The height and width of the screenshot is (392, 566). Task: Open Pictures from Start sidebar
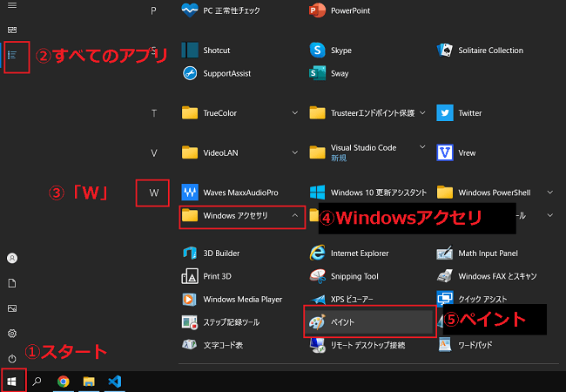[x=12, y=308]
